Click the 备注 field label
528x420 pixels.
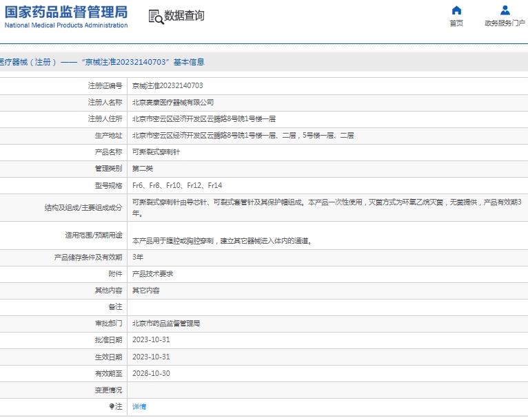pos(115,306)
